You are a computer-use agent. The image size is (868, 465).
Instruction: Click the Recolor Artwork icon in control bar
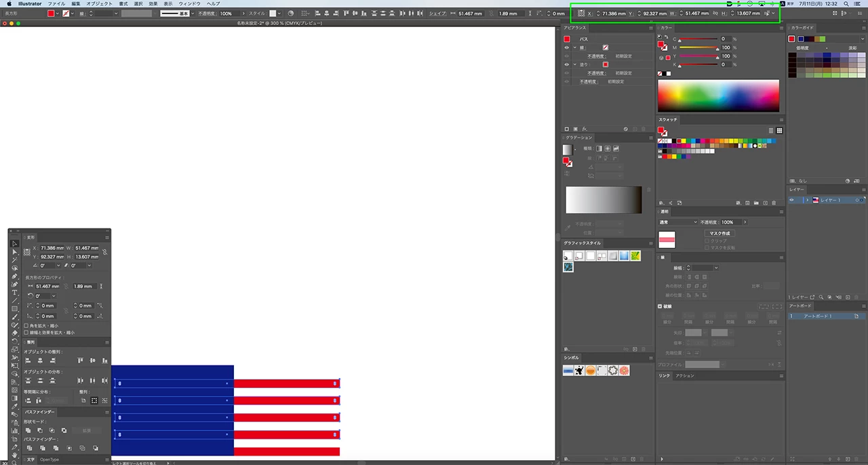point(290,14)
